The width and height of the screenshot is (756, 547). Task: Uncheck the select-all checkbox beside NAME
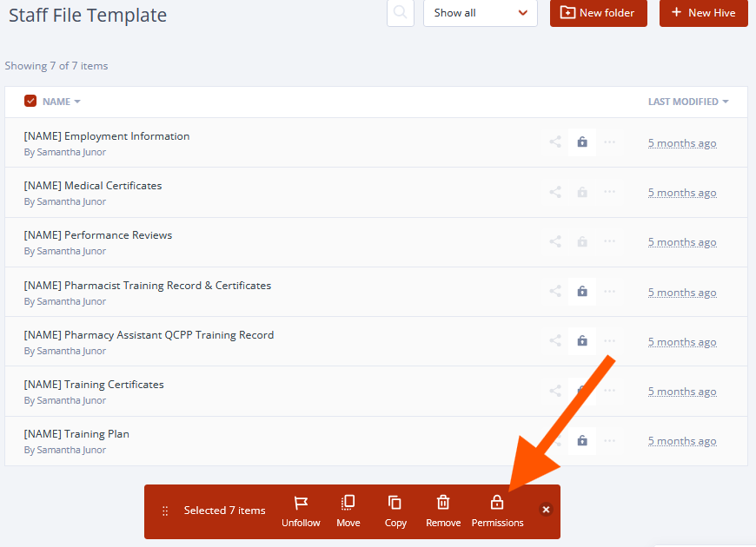pos(30,102)
